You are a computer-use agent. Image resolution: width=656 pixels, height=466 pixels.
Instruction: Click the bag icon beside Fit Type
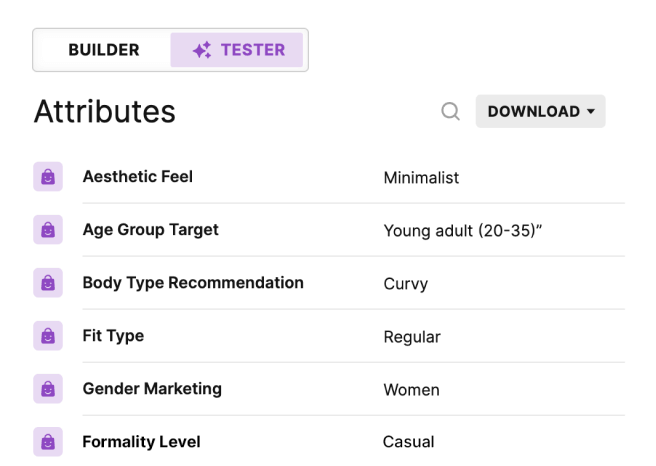[x=48, y=336]
